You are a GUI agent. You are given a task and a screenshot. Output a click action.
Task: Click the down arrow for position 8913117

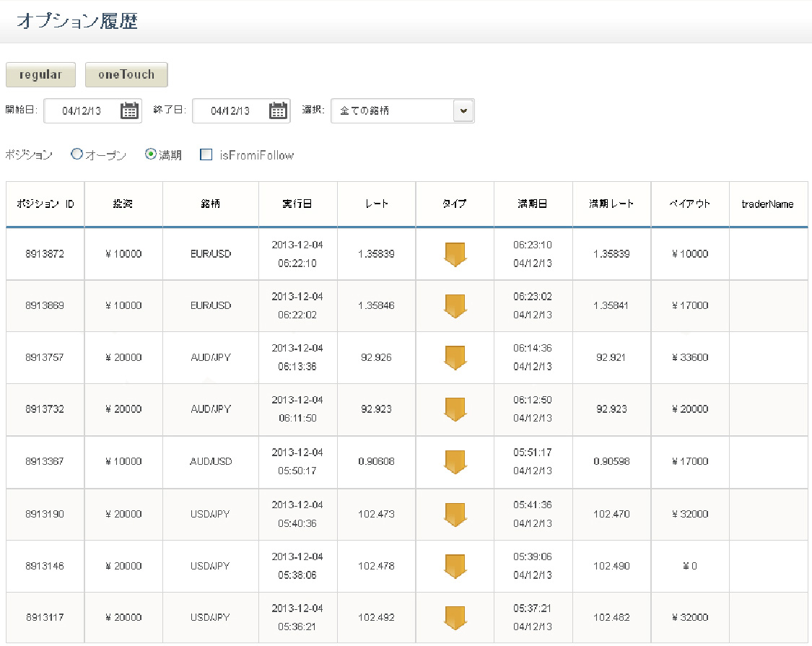pyautogui.click(x=455, y=618)
